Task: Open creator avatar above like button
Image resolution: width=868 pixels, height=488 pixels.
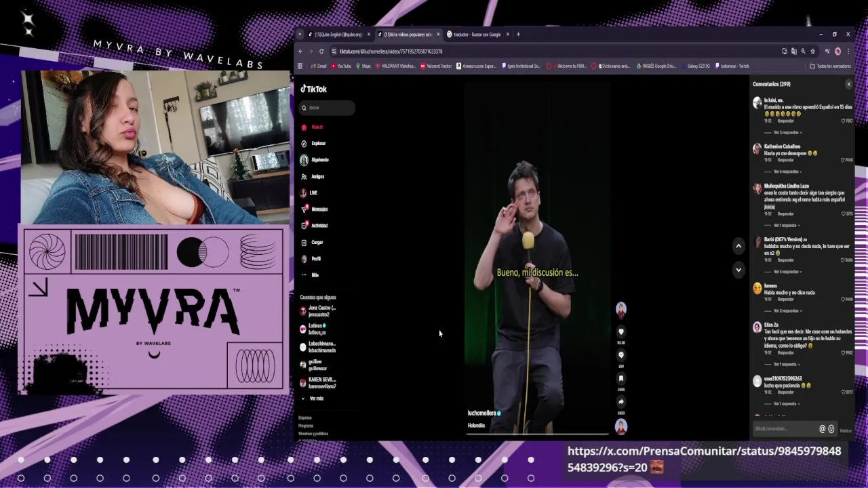Action: click(620, 309)
